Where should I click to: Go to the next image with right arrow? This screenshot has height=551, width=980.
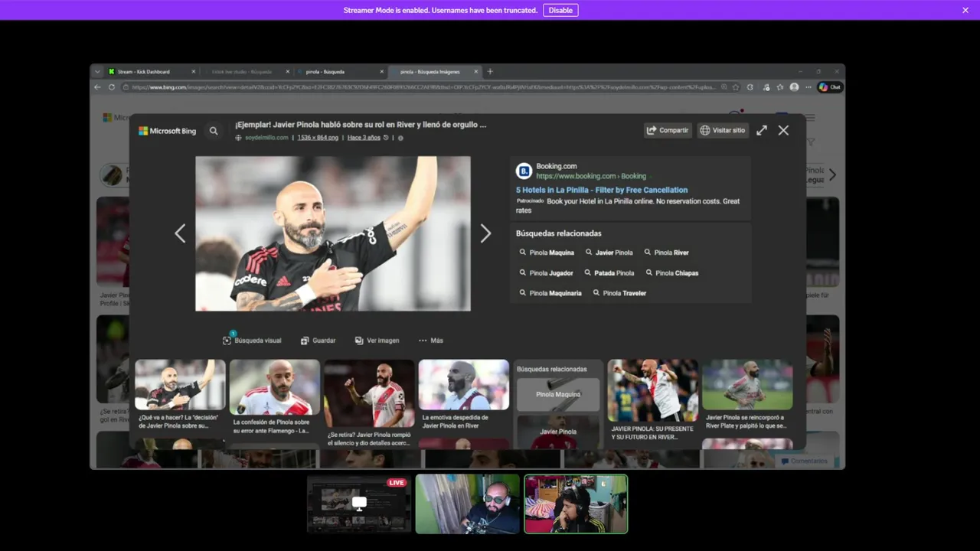tap(485, 233)
